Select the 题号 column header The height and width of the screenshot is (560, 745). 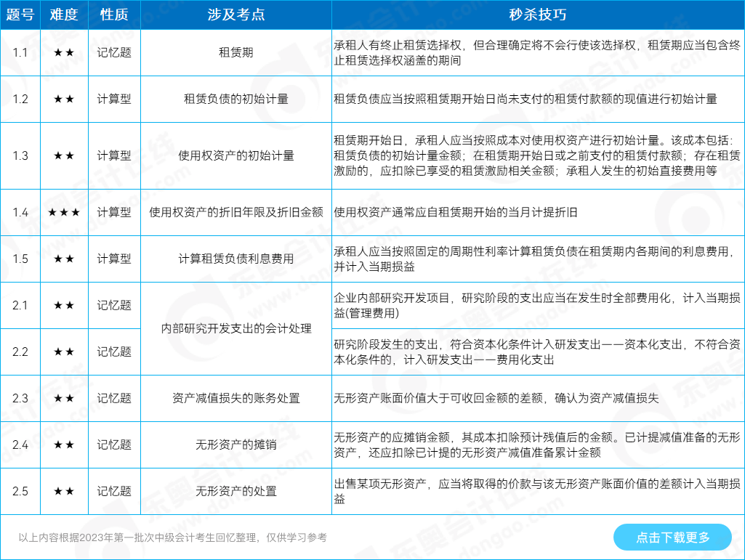point(20,15)
